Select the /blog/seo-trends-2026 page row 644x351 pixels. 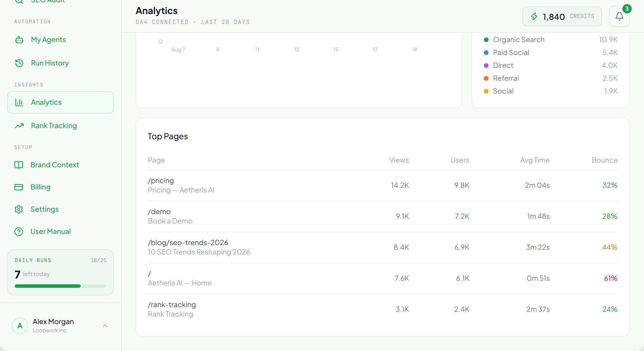pyautogui.click(x=382, y=247)
